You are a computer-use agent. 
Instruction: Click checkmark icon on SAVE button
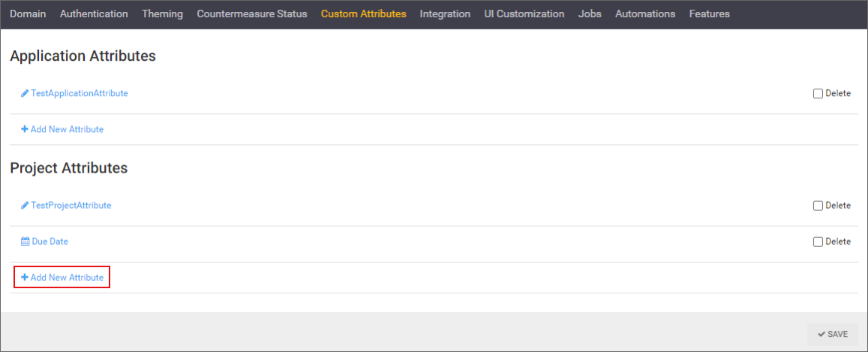click(821, 335)
